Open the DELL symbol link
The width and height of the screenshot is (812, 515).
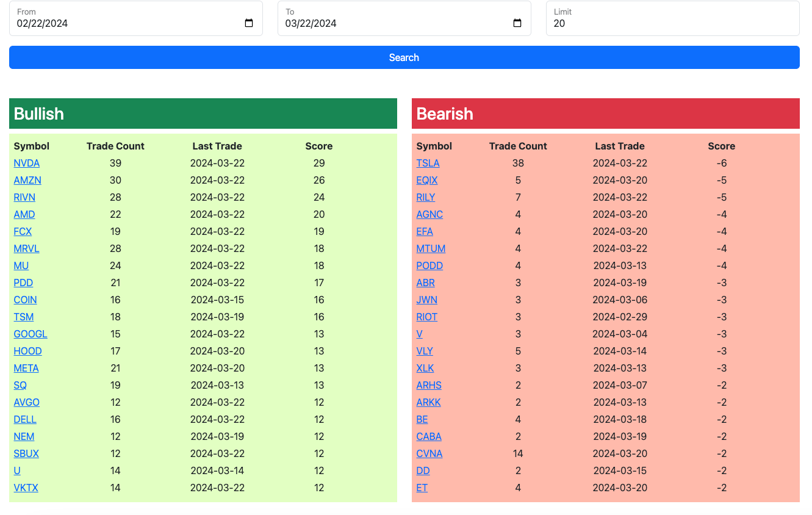(25, 419)
